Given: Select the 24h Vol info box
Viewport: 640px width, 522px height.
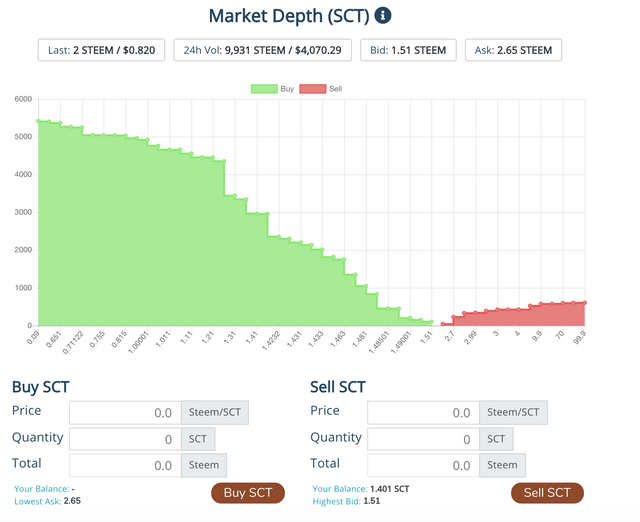Looking at the screenshot, I should [x=262, y=50].
